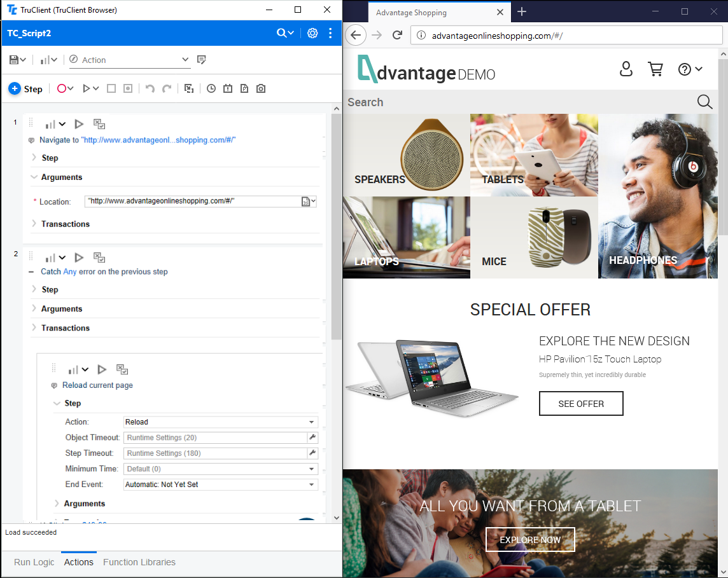Collapse the Arguments section of step 1
Screen dimensions: 728x578
(34, 177)
